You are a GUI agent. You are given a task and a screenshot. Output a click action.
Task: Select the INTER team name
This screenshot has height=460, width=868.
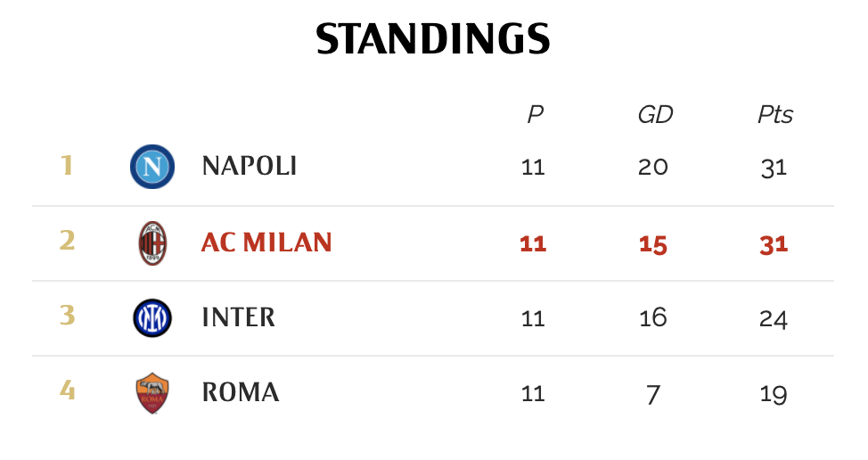pos(239,318)
